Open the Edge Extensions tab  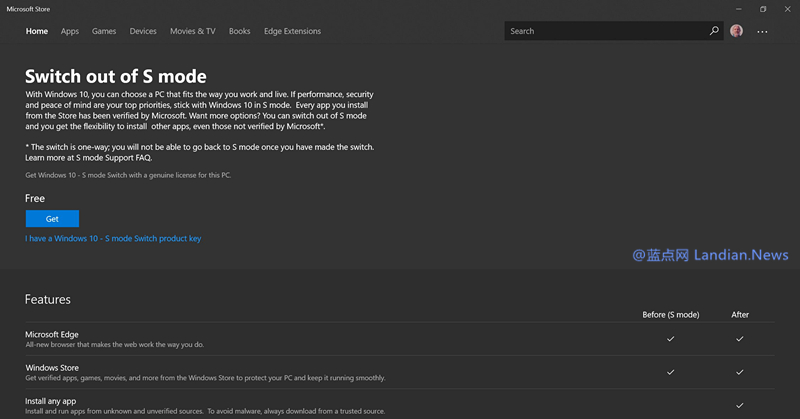point(292,31)
